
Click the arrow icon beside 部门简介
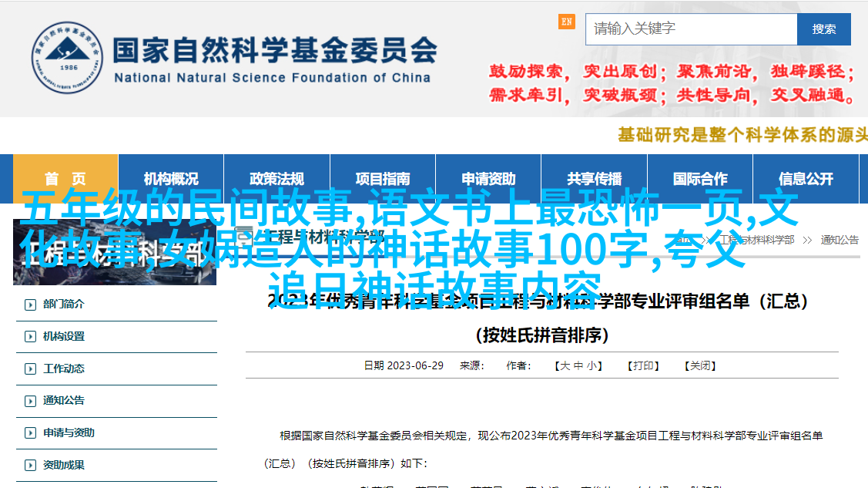pyautogui.click(x=30, y=305)
